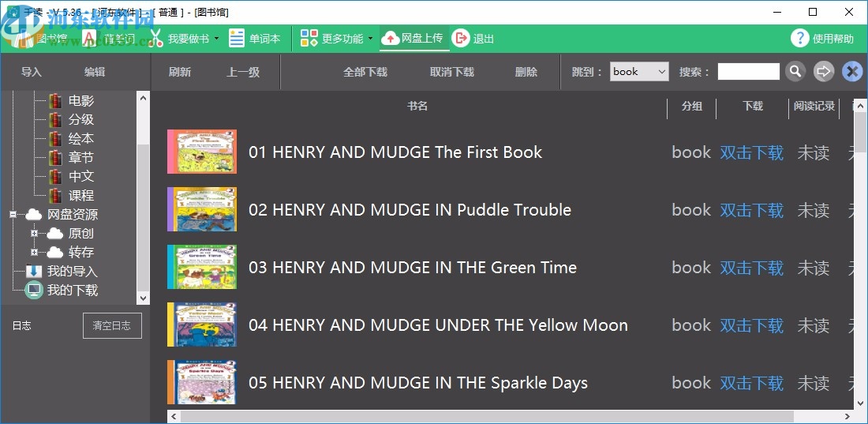The width and height of the screenshot is (868, 424).
Task: Click the horizontal scrollbar right arrow
Action: tap(847, 416)
